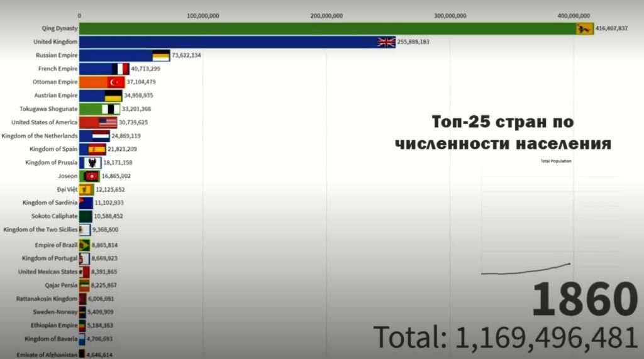Click the 255,888,183 population value
The image size is (644, 359).
(x=422, y=42)
